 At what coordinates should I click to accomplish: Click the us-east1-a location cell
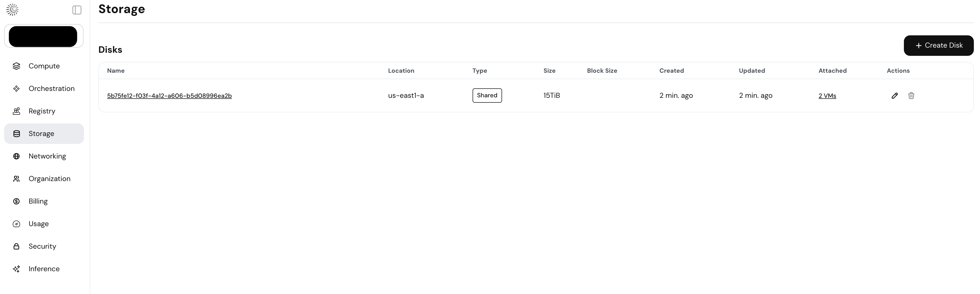406,96
